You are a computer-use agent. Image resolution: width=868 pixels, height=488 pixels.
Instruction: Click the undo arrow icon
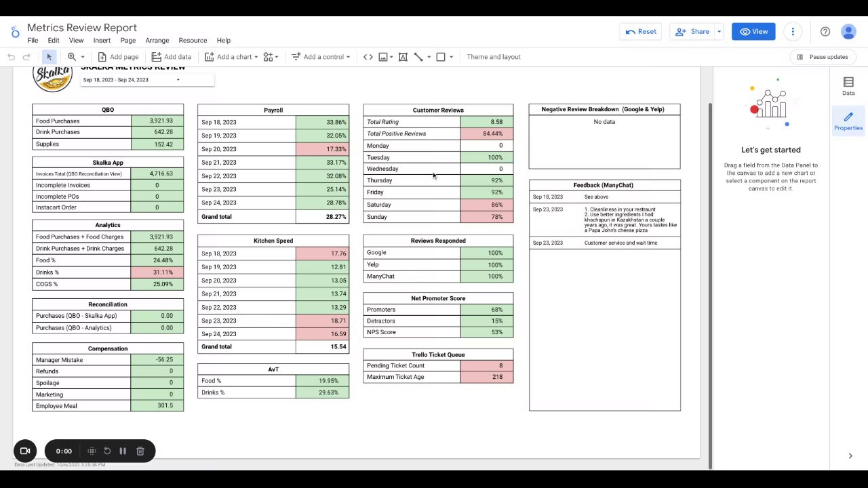[x=12, y=57]
